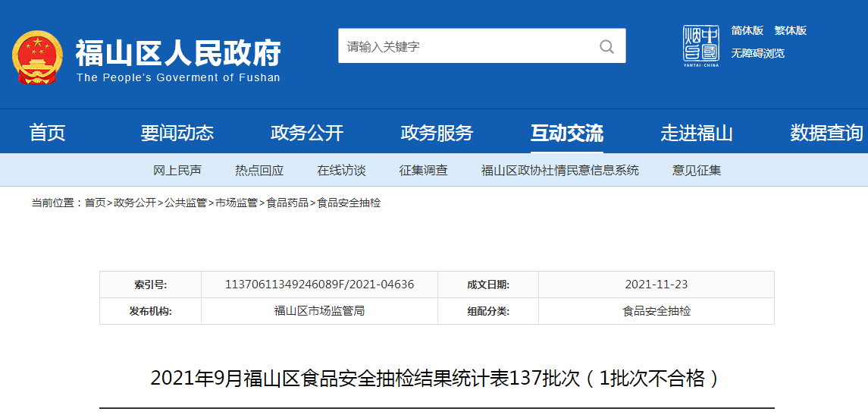Click the date value 2021-11-23
The height and width of the screenshot is (415, 868).
tap(656, 285)
